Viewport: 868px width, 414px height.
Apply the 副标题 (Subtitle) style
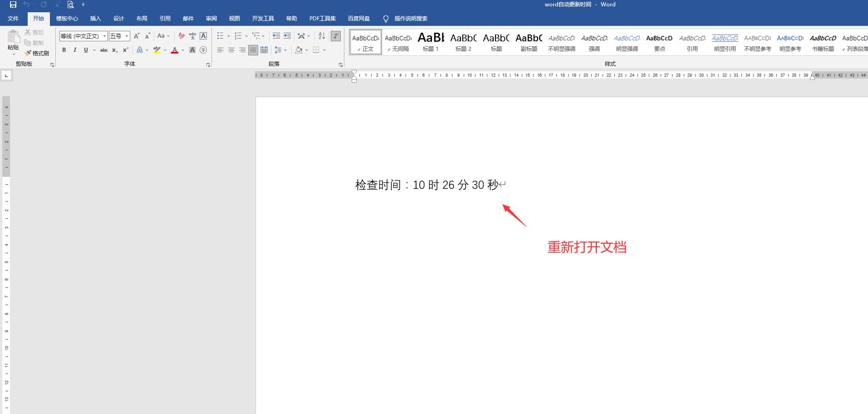click(x=529, y=42)
